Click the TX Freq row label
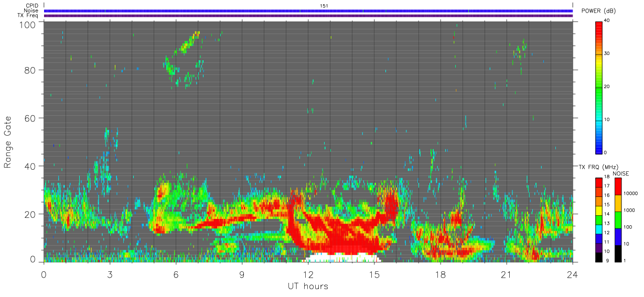The image size is (644, 297). (x=28, y=15)
